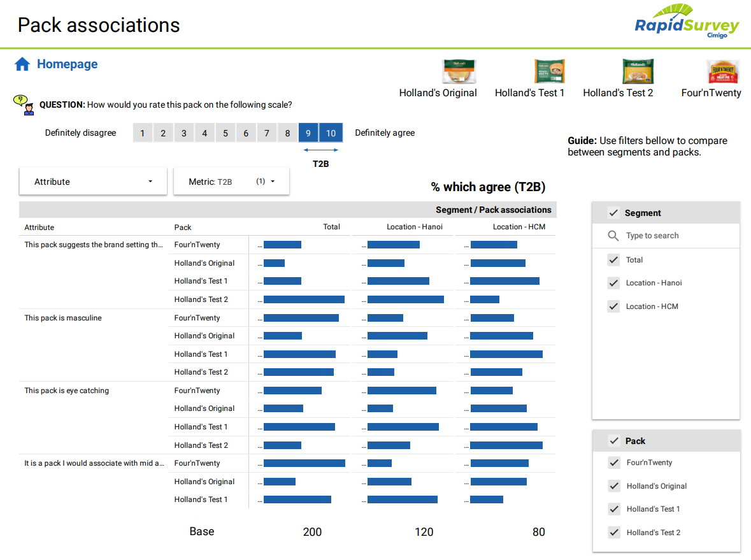This screenshot has height=560, width=751.
Task: Open the Holland's Test 2 pack thumbnail
Action: point(638,71)
